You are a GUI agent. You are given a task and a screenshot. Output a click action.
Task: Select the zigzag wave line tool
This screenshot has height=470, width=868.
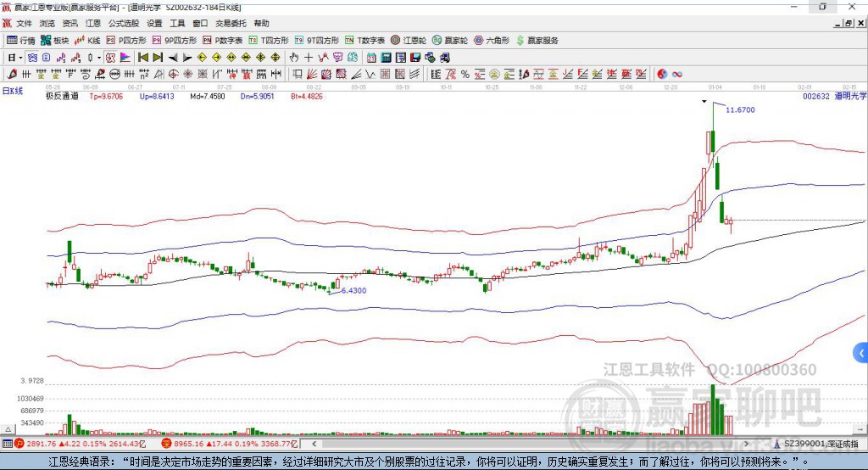coord(370,75)
